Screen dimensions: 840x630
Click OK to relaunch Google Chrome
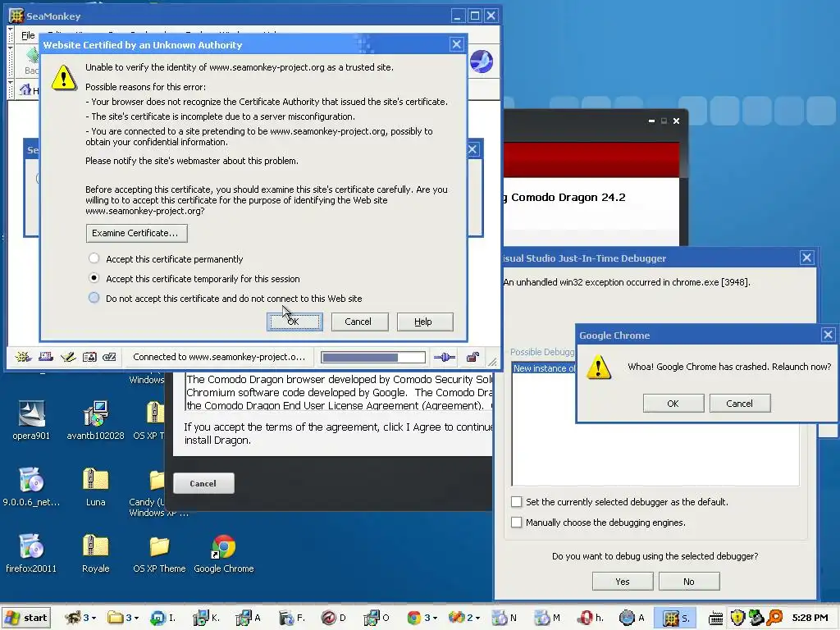tap(673, 404)
